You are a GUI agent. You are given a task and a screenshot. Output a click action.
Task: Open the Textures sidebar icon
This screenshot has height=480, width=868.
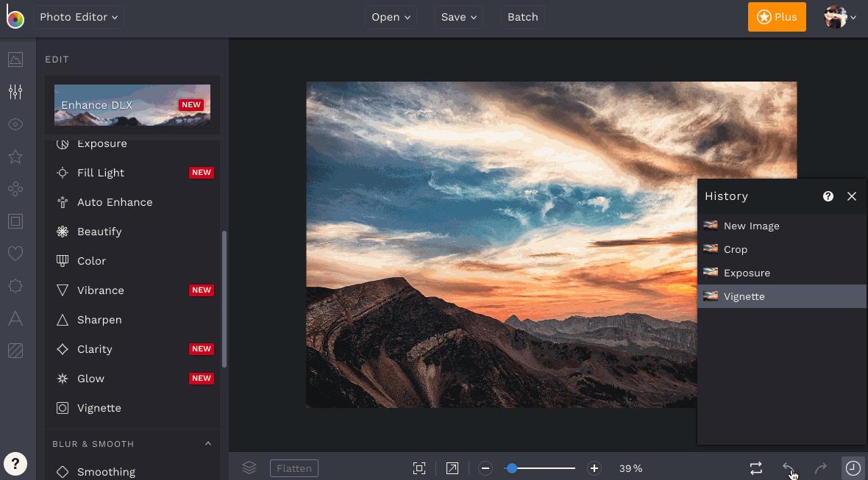15,351
